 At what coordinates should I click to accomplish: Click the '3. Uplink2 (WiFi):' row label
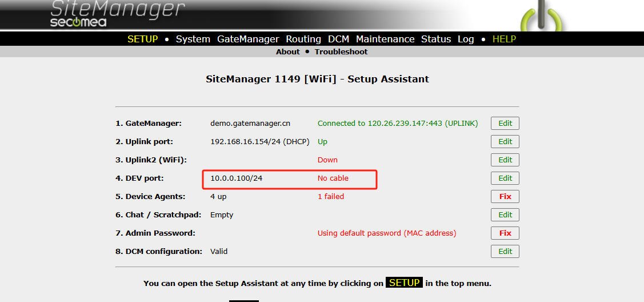click(x=151, y=160)
